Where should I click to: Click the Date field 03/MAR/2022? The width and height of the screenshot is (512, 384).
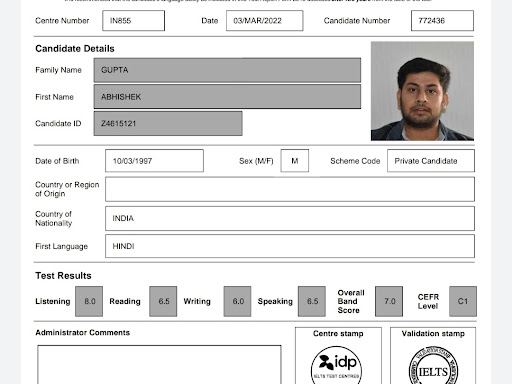point(265,21)
